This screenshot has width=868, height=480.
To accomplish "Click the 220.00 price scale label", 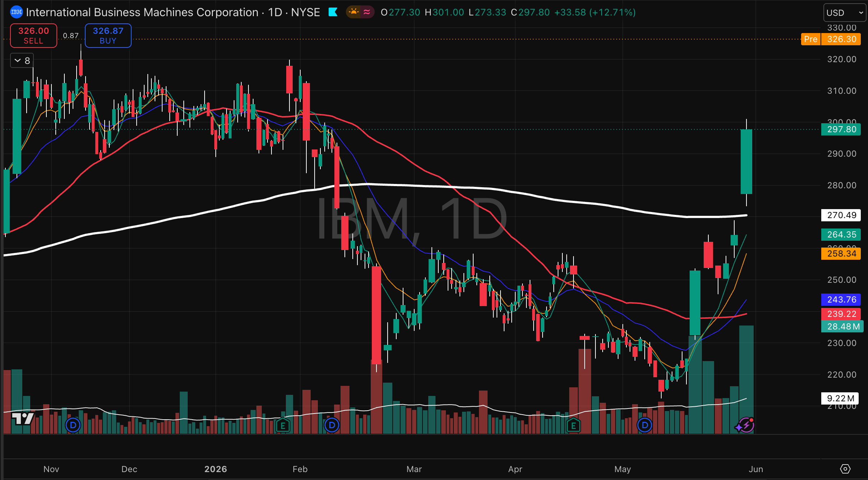I will (842, 375).
